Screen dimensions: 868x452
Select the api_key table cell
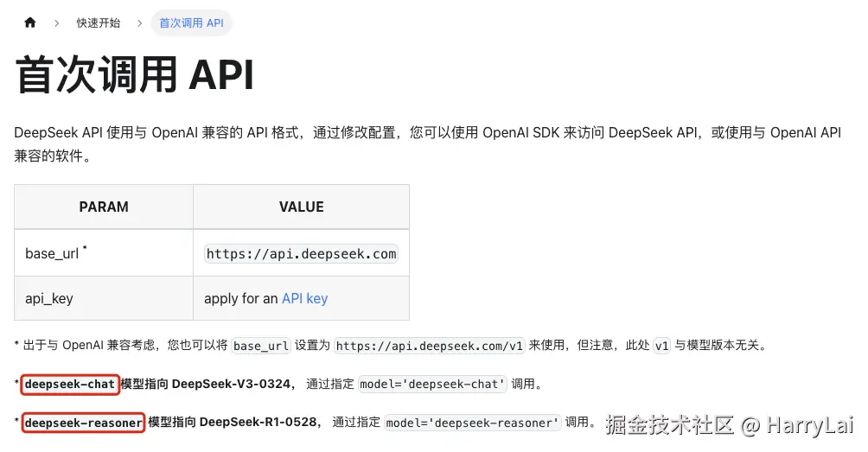tap(104, 298)
